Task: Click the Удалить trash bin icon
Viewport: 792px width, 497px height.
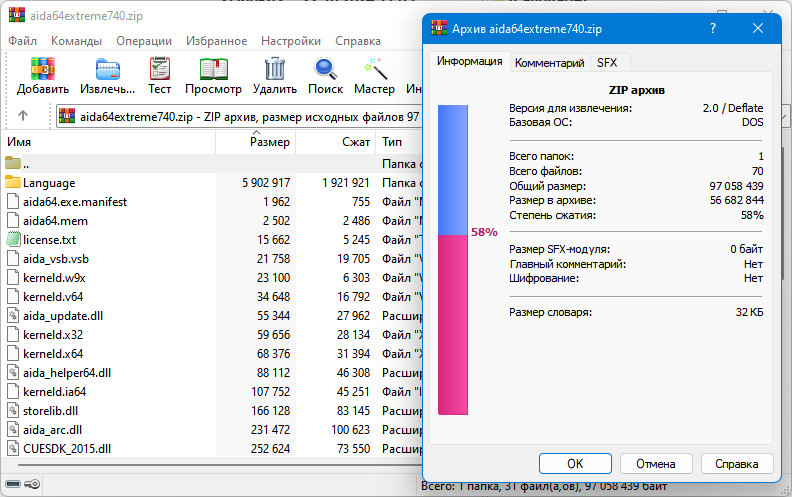Action: coord(275,69)
